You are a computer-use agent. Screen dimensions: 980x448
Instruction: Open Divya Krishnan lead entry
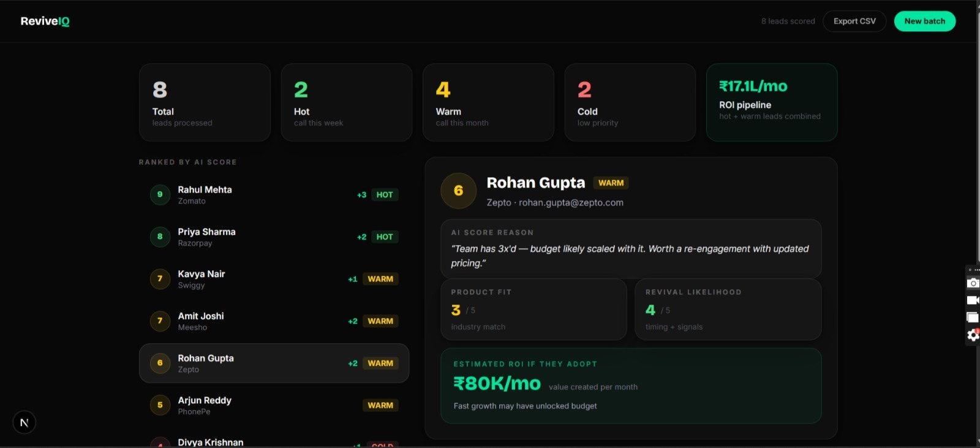274,442
